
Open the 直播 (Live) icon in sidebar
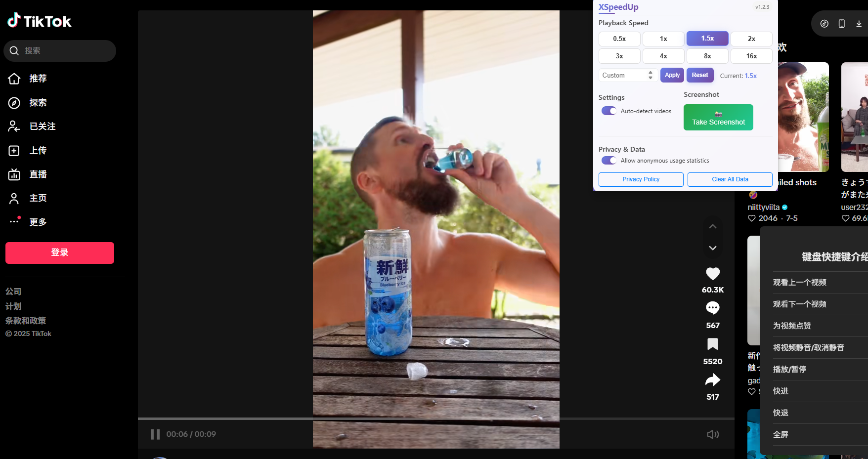(x=14, y=174)
